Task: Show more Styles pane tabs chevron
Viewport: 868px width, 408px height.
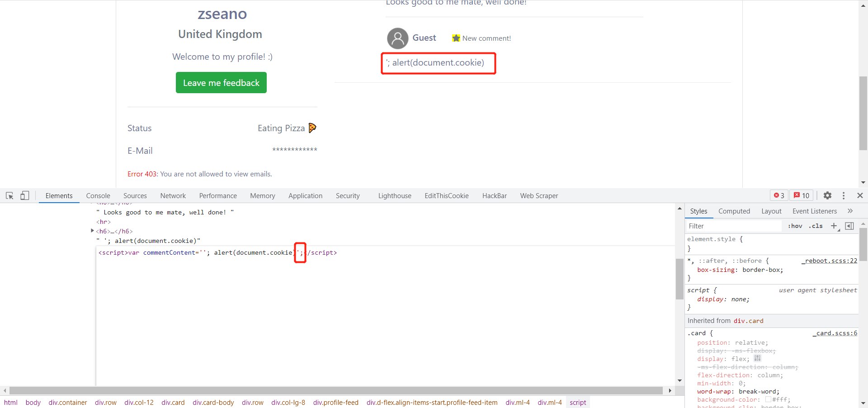Action: [x=850, y=211]
